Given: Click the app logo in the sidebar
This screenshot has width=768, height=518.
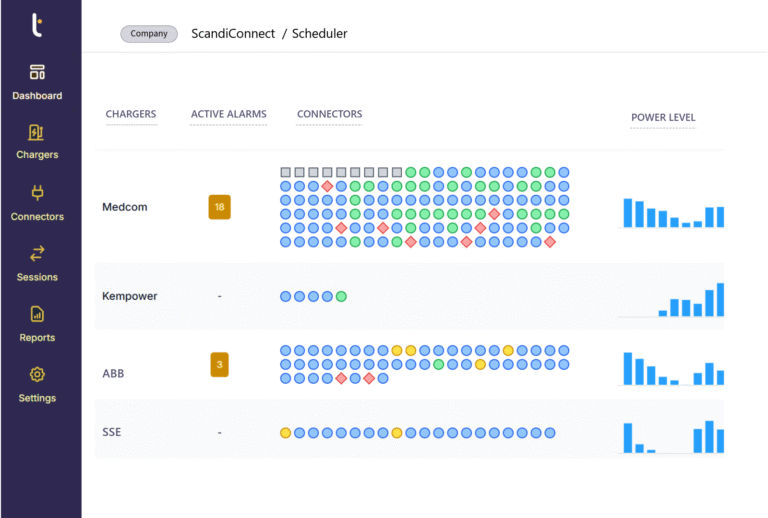Looking at the screenshot, I should click(37, 25).
